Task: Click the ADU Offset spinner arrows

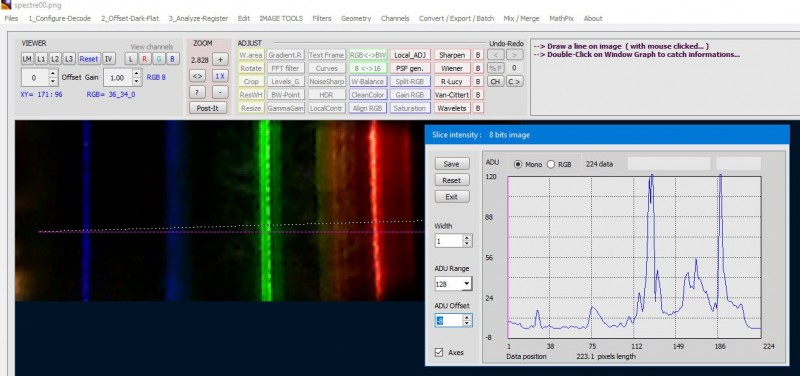Action: coord(467,320)
